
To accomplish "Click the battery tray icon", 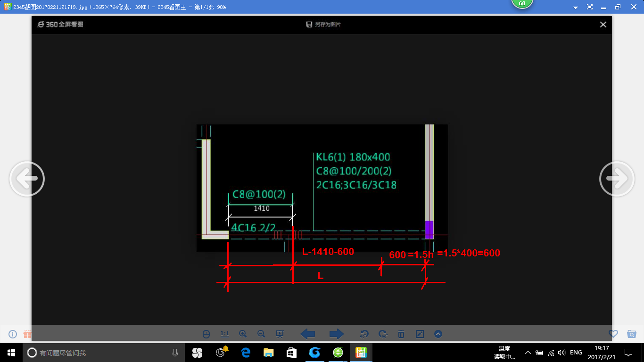I will coord(539,353).
